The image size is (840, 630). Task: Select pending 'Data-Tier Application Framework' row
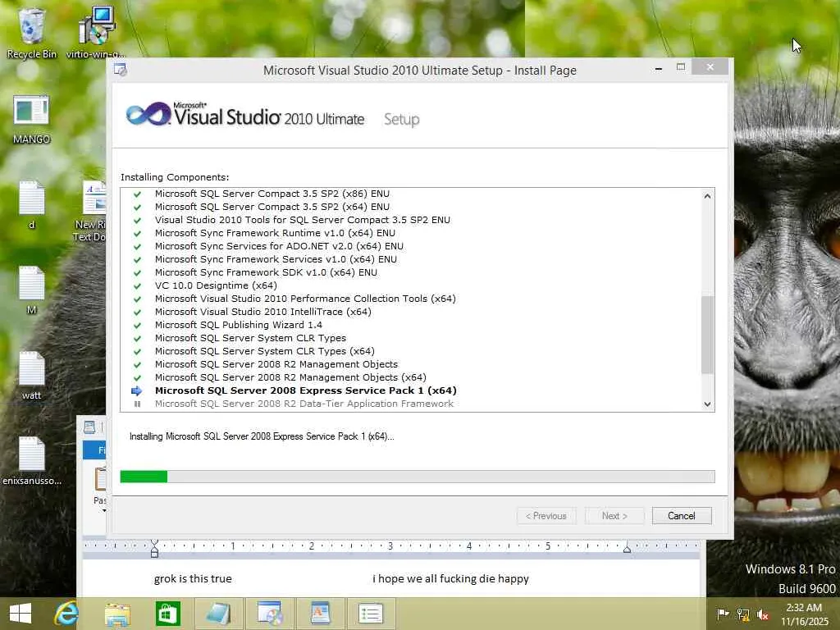(x=304, y=404)
